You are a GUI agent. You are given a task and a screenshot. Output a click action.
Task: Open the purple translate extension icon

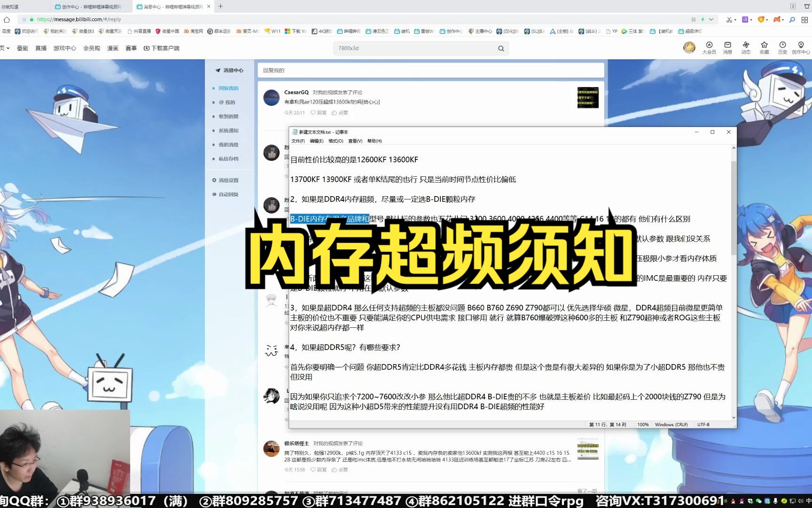click(745, 19)
